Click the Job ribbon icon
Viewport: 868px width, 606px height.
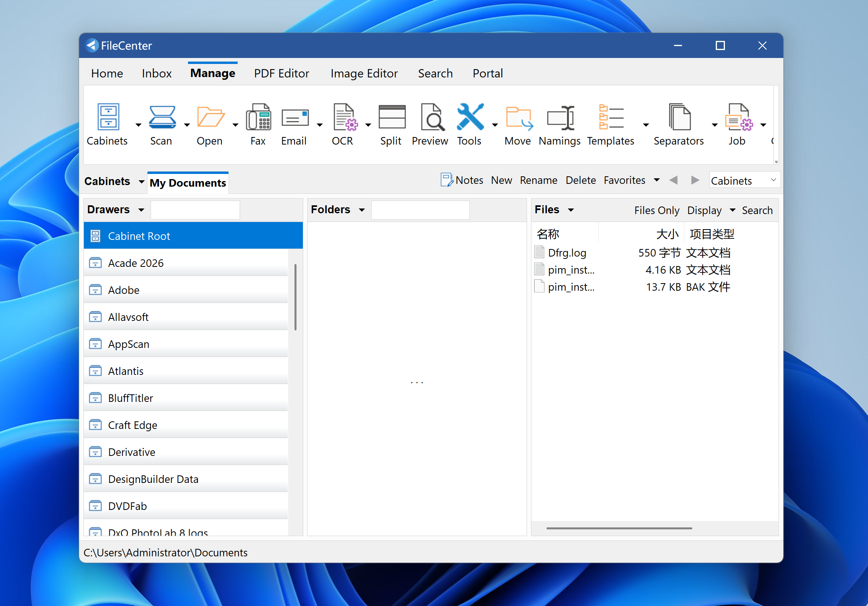[738, 117]
